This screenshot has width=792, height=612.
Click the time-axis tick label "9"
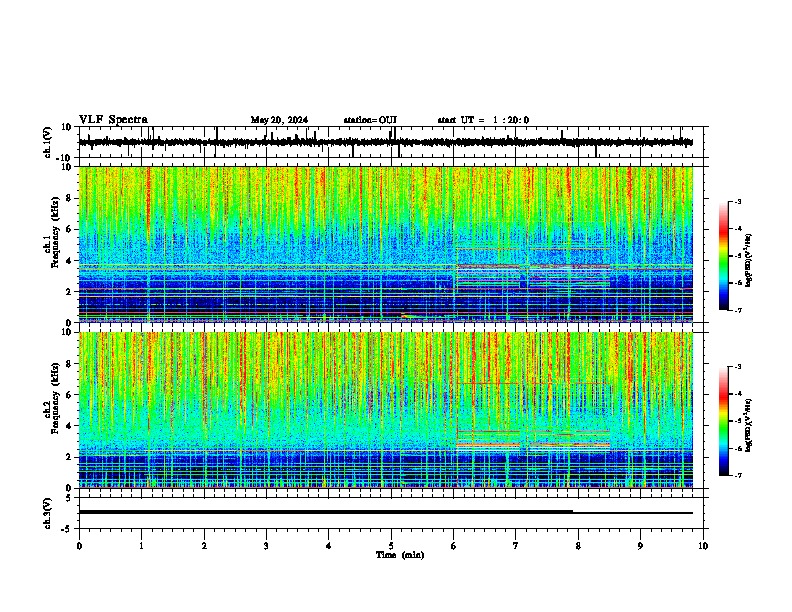click(640, 545)
